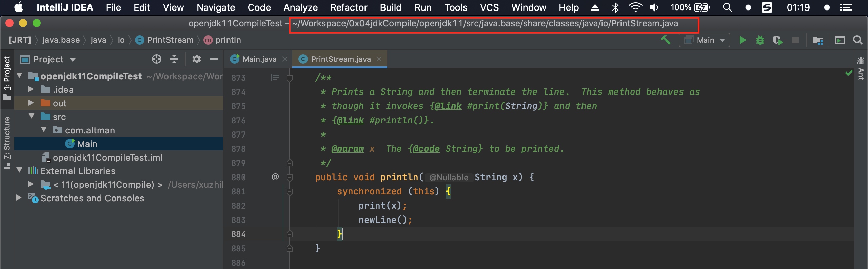Collapse the com.altman package
Screen dimensions: 868x269
[x=44, y=130]
